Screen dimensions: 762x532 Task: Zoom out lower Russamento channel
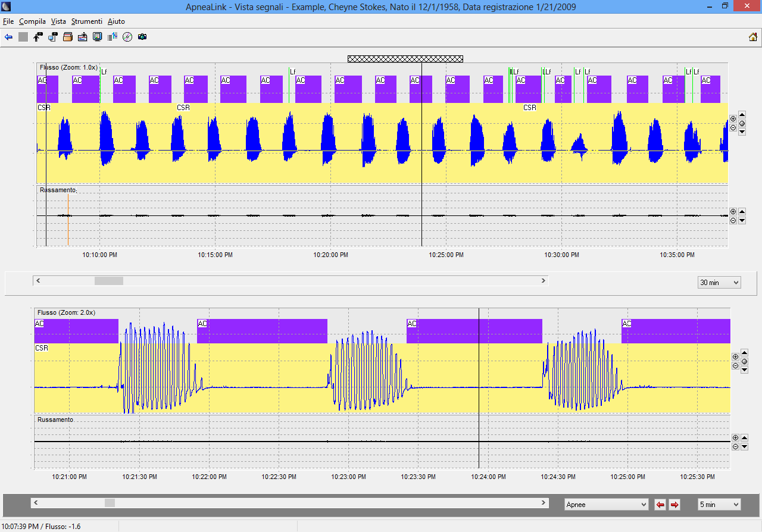pyautogui.click(x=735, y=446)
